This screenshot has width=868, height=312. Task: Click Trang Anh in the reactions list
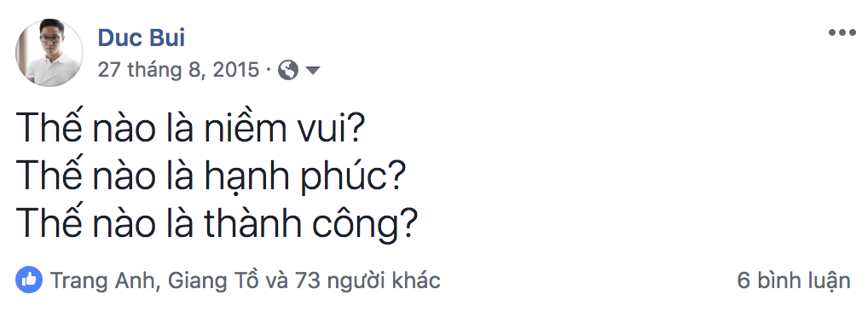click(101, 280)
